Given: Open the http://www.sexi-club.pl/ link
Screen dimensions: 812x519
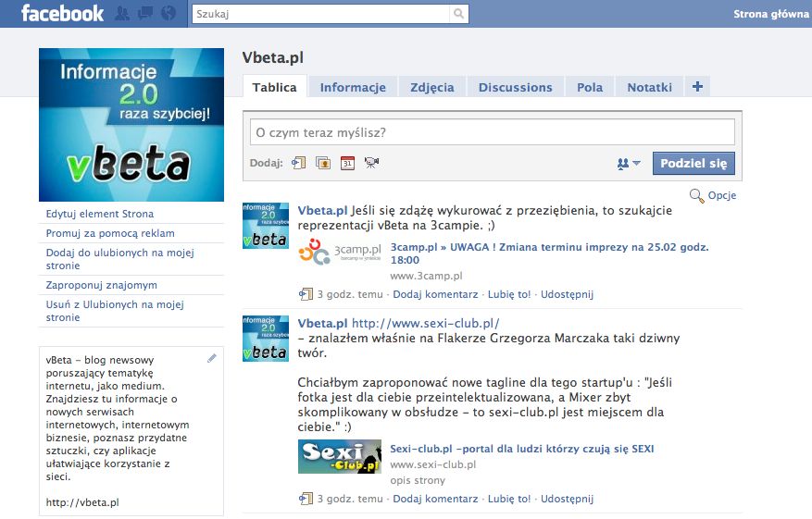Looking at the screenshot, I should point(426,324).
